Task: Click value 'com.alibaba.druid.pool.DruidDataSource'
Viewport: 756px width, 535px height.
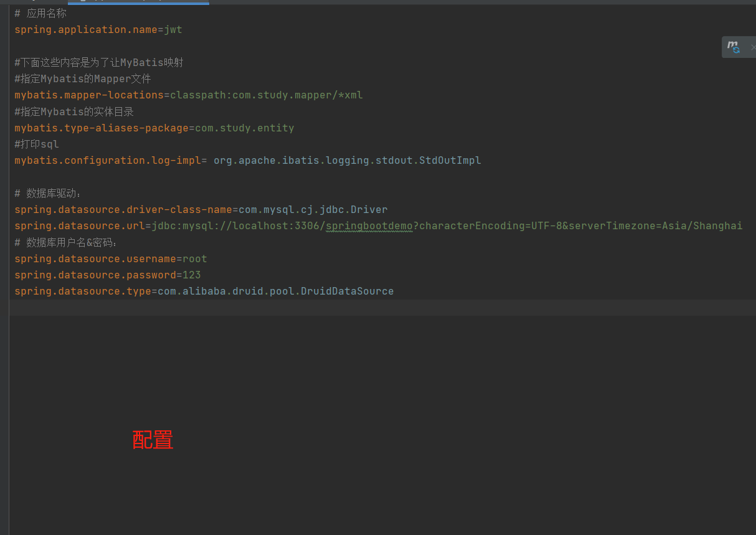Action: click(276, 291)
